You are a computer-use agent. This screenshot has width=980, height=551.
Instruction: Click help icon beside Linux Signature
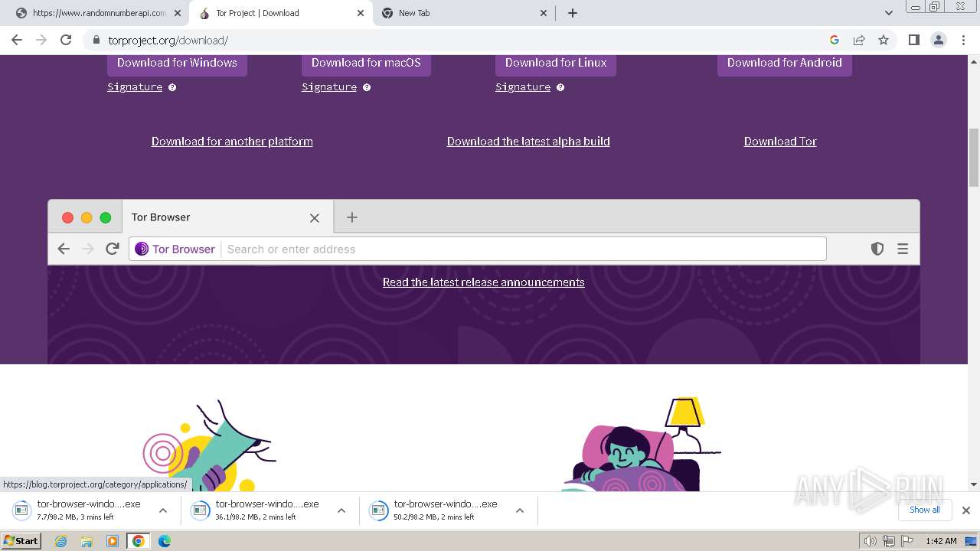(560, 87)
